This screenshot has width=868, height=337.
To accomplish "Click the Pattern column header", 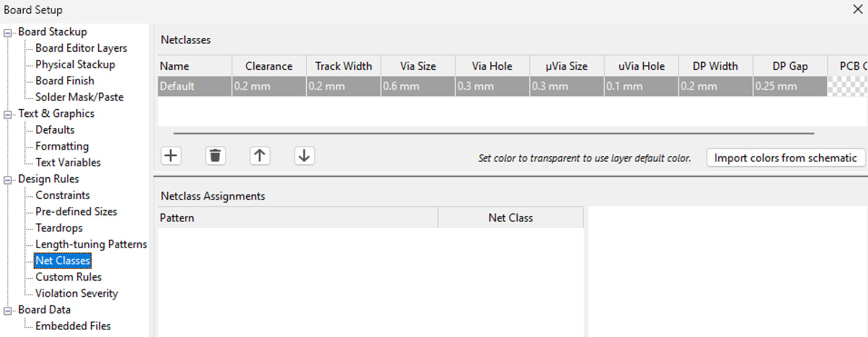I will pyautogui.click(x=297, y=218).
